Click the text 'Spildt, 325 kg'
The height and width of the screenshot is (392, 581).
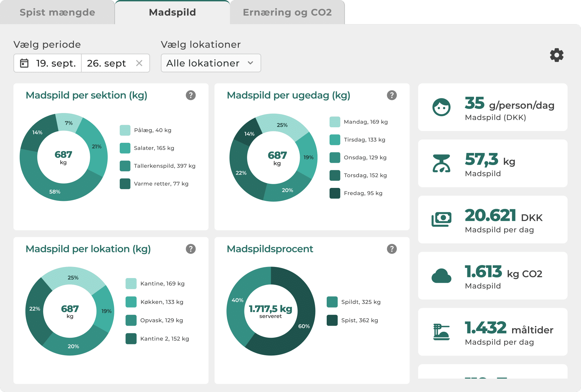361,302
